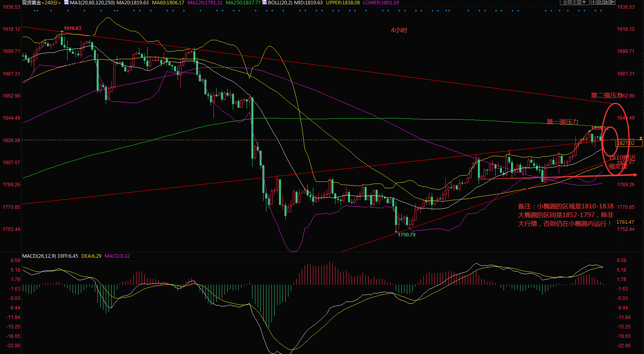Image resolution: width=644 pixels, height=354 pixels.
Task: Click the jump-to-start chart range icon
Action: pos(600,2)
